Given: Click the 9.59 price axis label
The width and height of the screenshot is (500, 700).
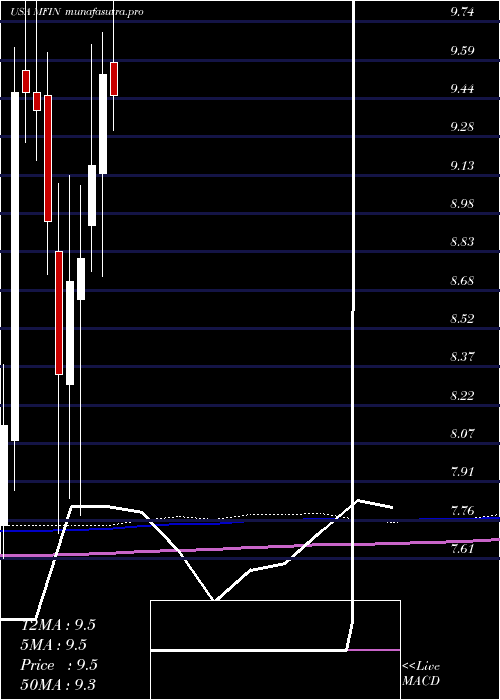Looking at the screenshot, I should click(462, 50).
